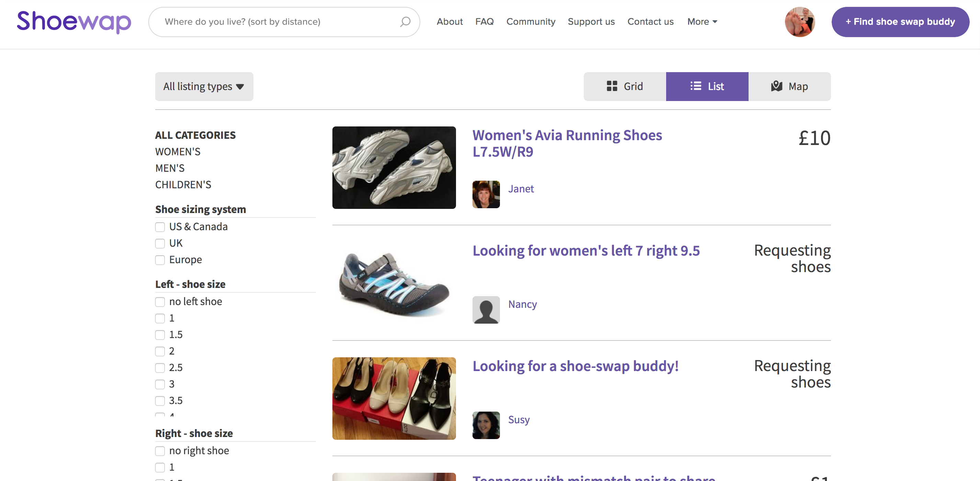Check left shoe size 1
Image resolution: width=980 pixels, height=481 pixels.
pyautogui.click(x=160, y=318)
